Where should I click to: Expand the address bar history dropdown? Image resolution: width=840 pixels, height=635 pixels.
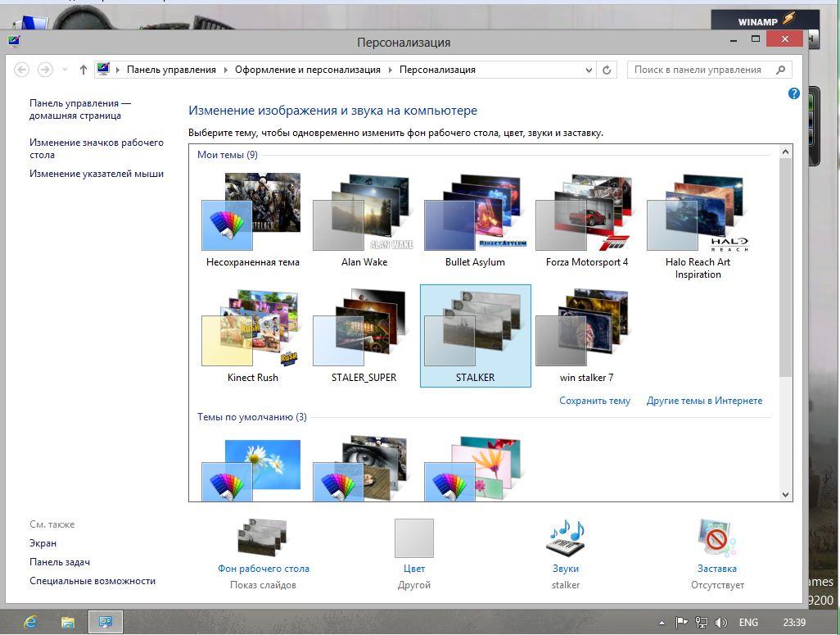[x=589, y=70]
